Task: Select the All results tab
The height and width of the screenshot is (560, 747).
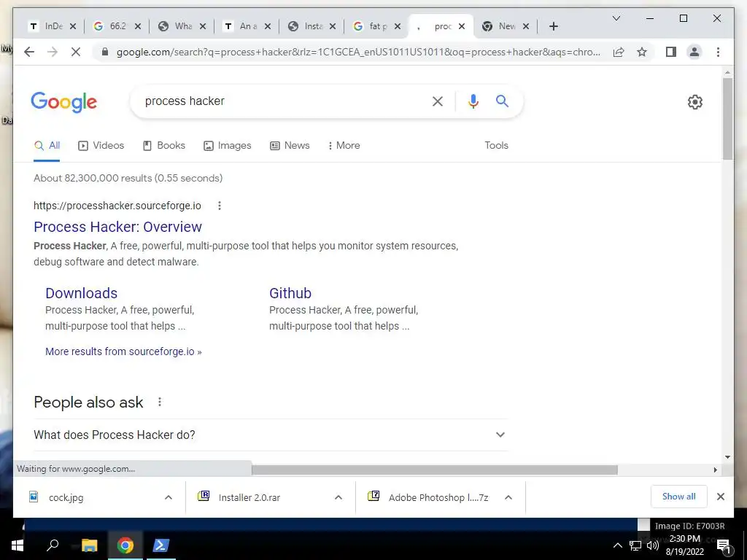Action: tap(47, 145)
